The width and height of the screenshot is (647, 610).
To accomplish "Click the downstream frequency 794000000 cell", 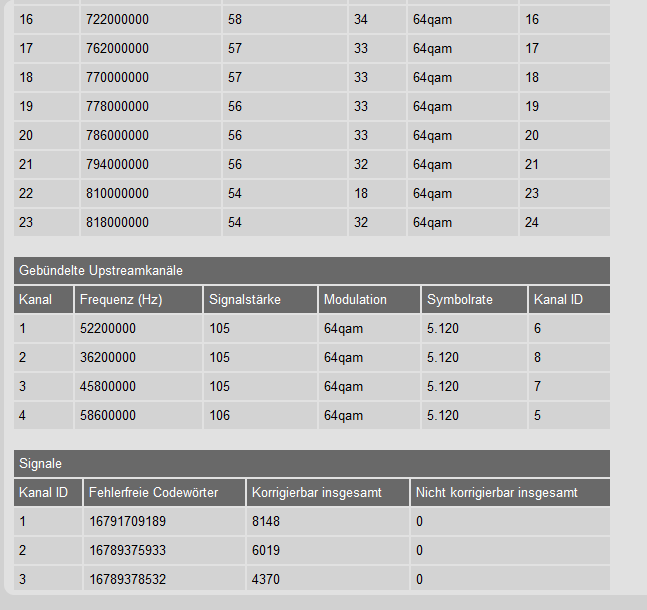I will (114, 164).
